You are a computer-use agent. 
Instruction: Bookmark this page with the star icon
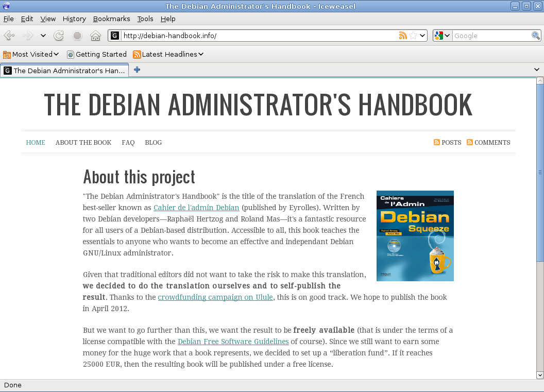pos(413,36)
